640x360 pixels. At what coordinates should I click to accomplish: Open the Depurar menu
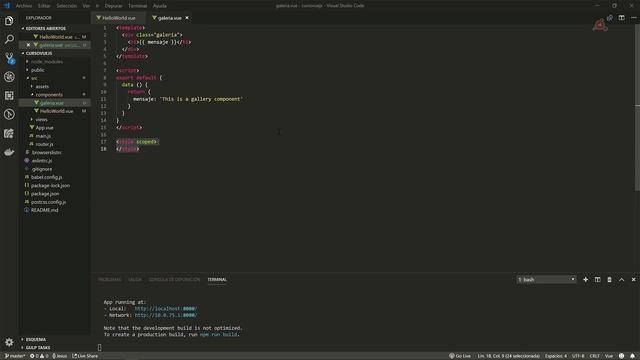click(x=113, y=6)
